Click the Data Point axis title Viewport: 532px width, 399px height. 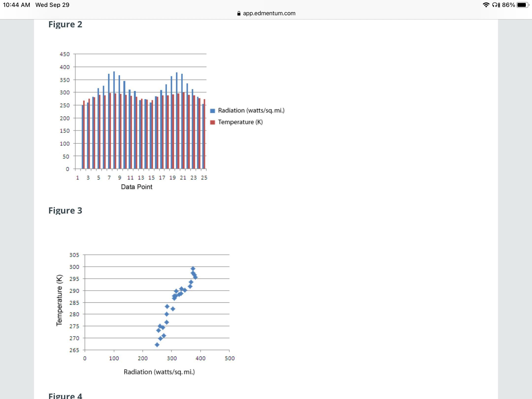pyautogui.click(x=136, y=187)
